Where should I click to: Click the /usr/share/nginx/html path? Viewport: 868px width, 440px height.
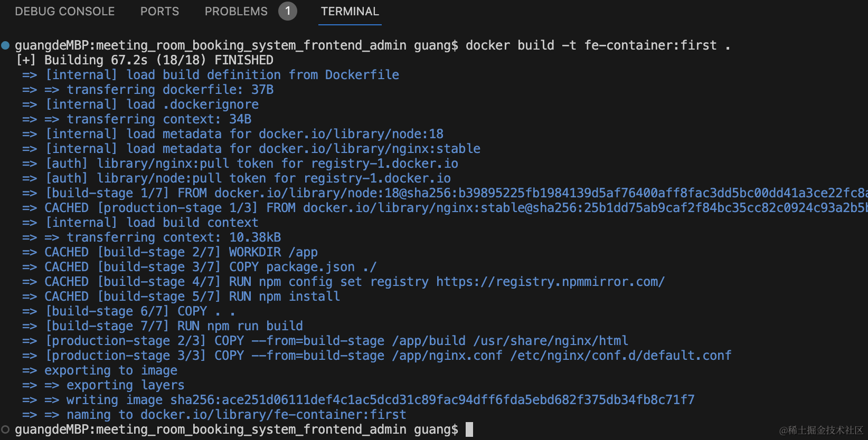(551, 341)
